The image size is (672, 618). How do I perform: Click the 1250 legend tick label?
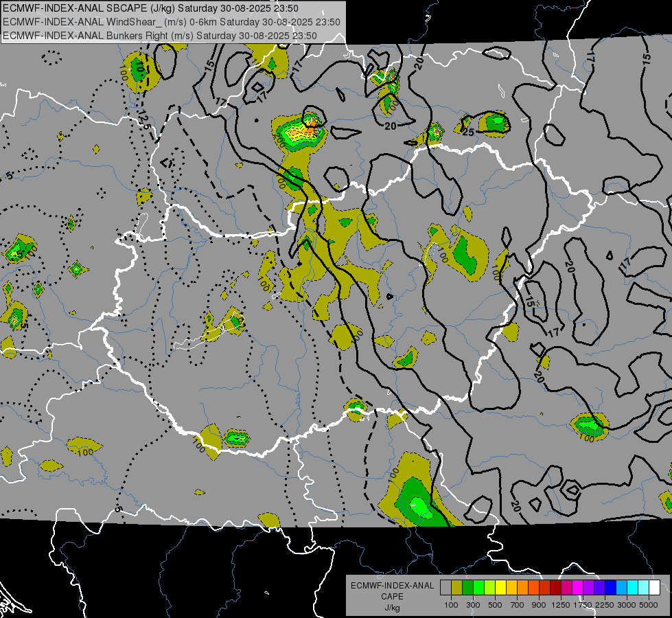pos(561,605)
